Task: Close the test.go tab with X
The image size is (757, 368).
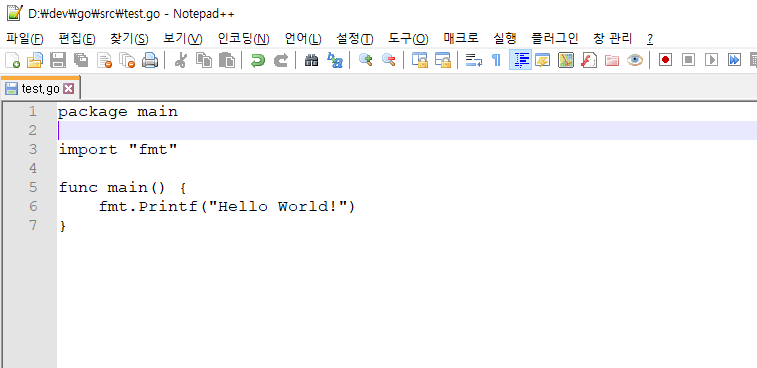Action: tap(69, 88)
